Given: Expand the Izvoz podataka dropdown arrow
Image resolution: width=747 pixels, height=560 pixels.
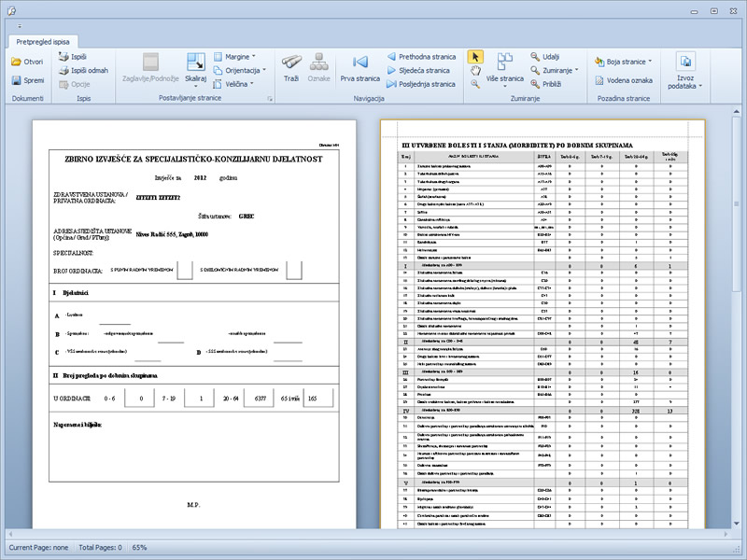Looking at the screenshot, I should [x=700, y=86].
